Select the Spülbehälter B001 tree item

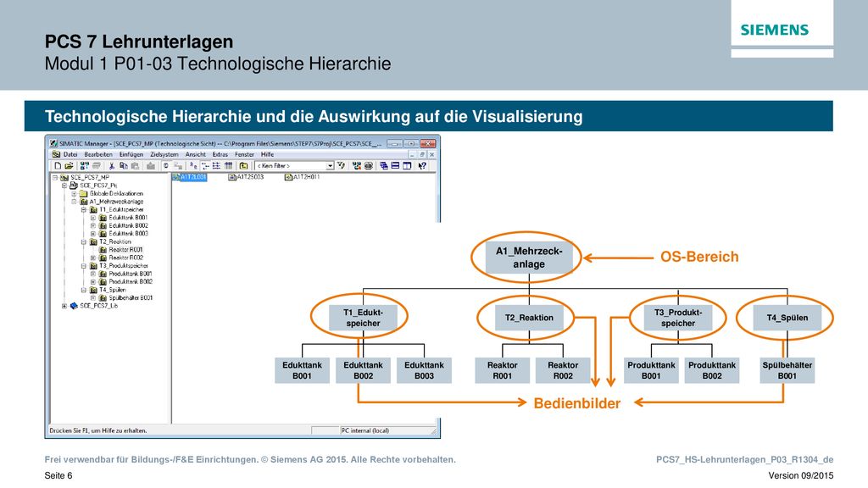click(x=131, y=297)
